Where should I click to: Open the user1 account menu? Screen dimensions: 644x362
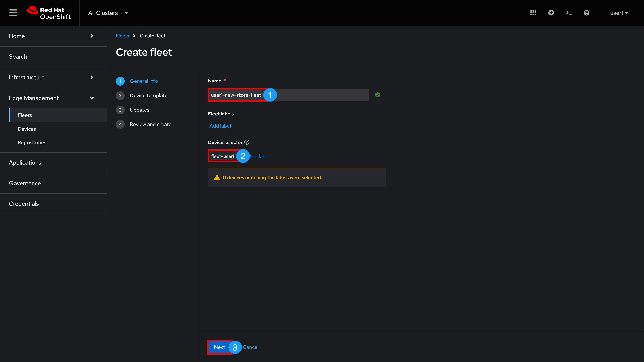(x=619, y=13)
